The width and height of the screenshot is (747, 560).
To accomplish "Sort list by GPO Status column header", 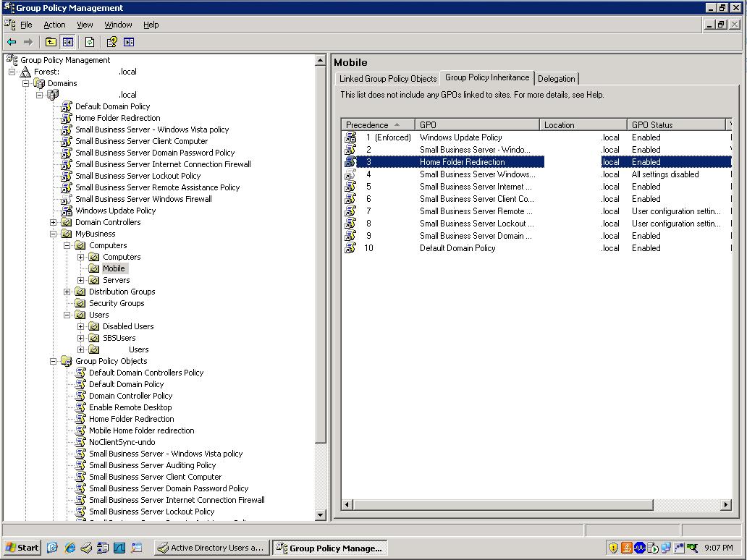I will (x=676, y=124).
